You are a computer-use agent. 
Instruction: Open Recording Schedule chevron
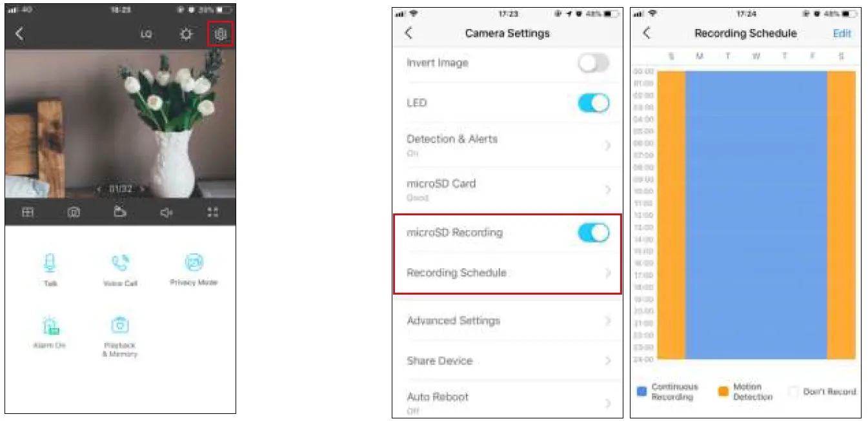607,273
